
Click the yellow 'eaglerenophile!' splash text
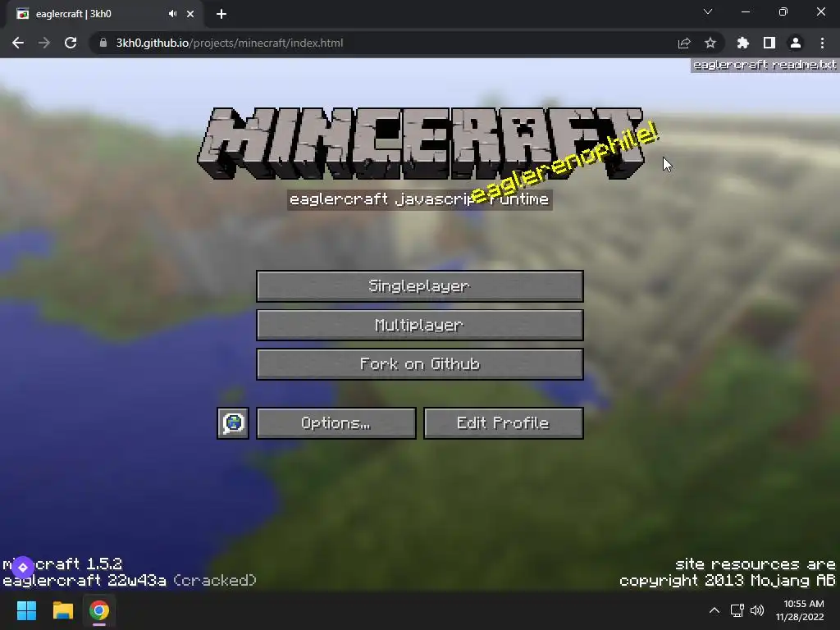click(564, 163)
